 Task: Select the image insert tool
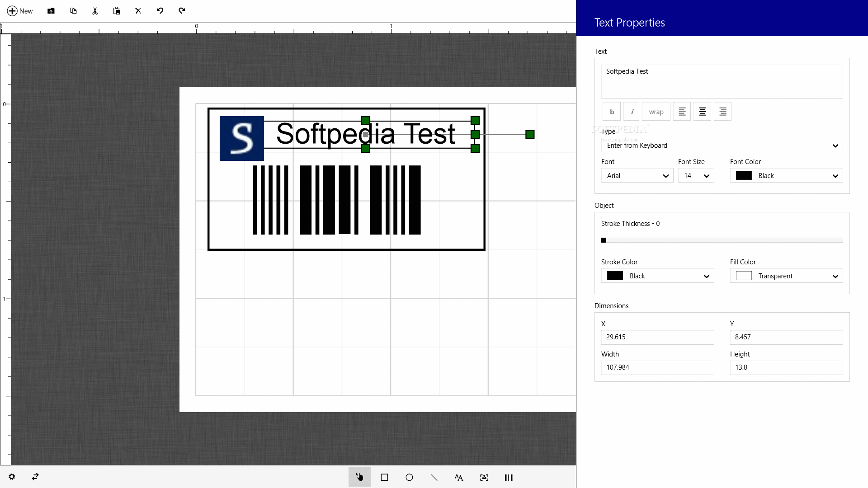tap(484, 477)
